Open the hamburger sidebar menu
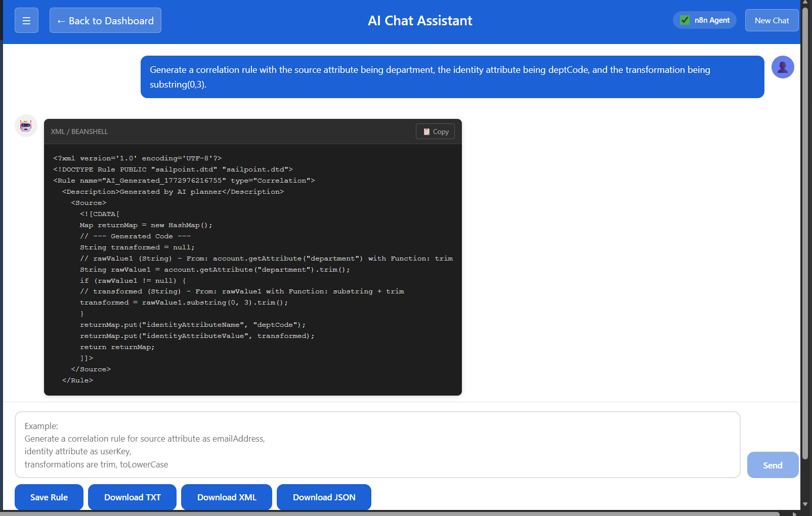812x516 pixels. [26, 21]
